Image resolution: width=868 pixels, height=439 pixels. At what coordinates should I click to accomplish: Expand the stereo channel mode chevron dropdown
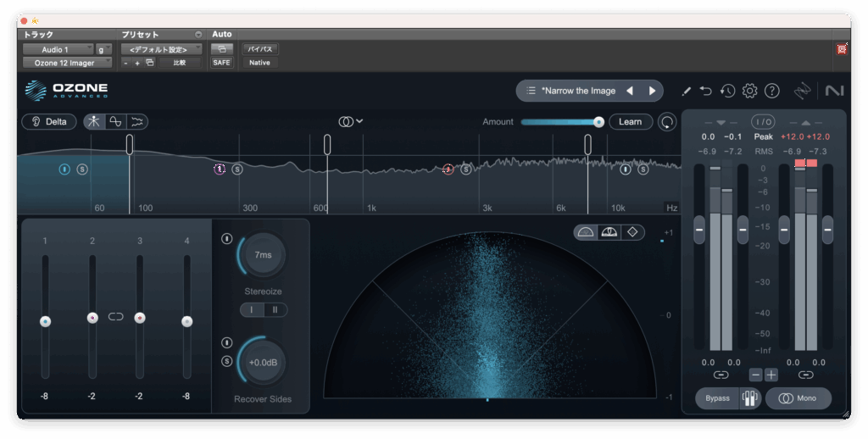359,121
